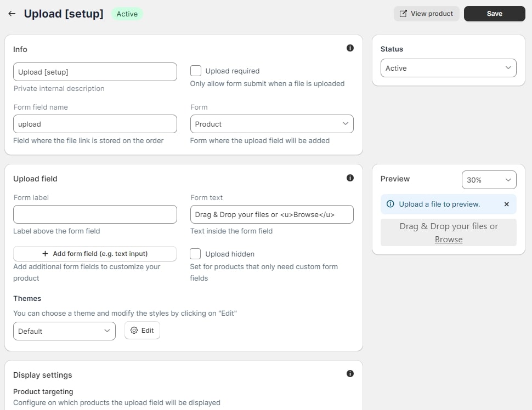Click the Upload field section information icon
This screenshot has width=532, height=410.
pos(350,178)
